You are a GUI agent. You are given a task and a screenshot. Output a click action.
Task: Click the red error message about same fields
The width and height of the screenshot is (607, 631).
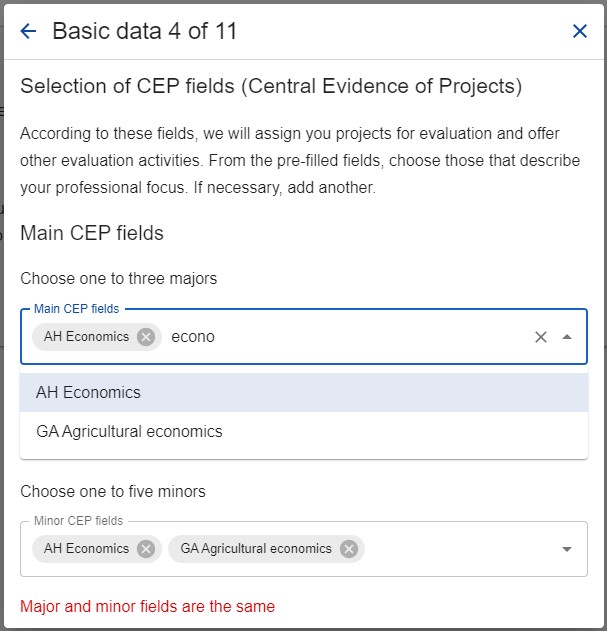(147, 606)
